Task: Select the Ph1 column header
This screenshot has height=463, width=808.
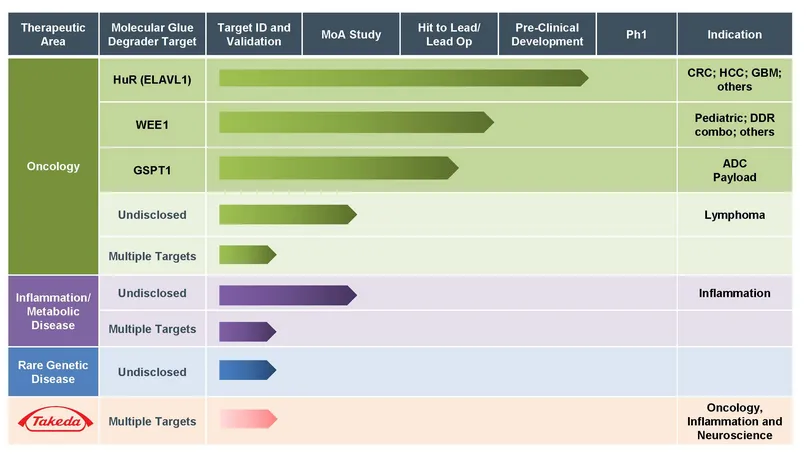Action: 636,35
